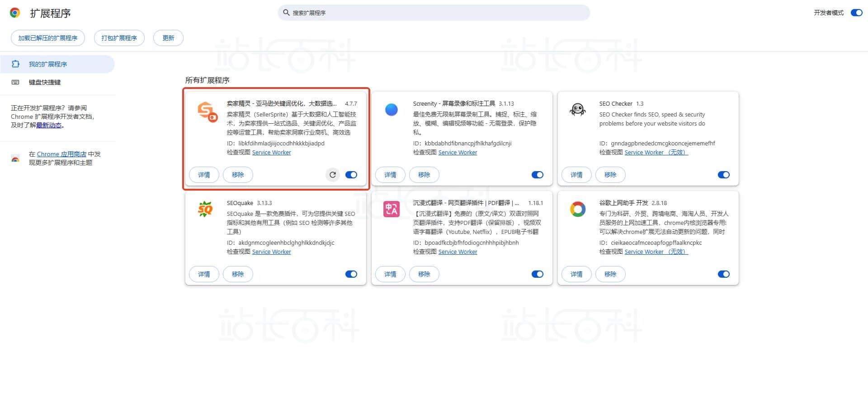Click the Screenity extension icon

[x=392, y=110]
